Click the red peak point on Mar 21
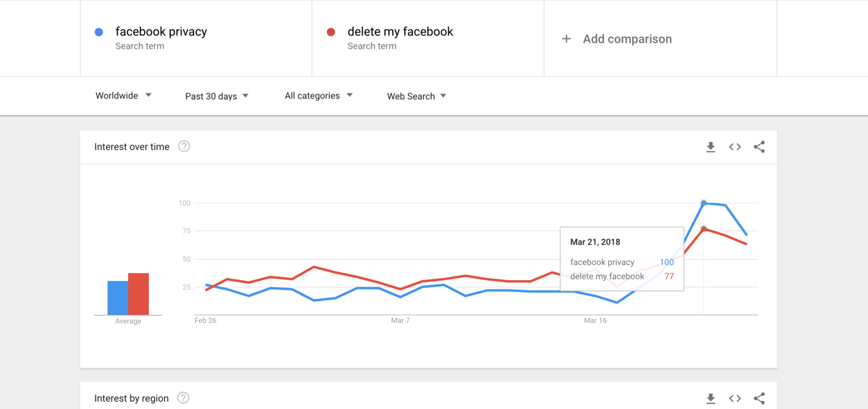The image size is (868, 409). [704, 229]
